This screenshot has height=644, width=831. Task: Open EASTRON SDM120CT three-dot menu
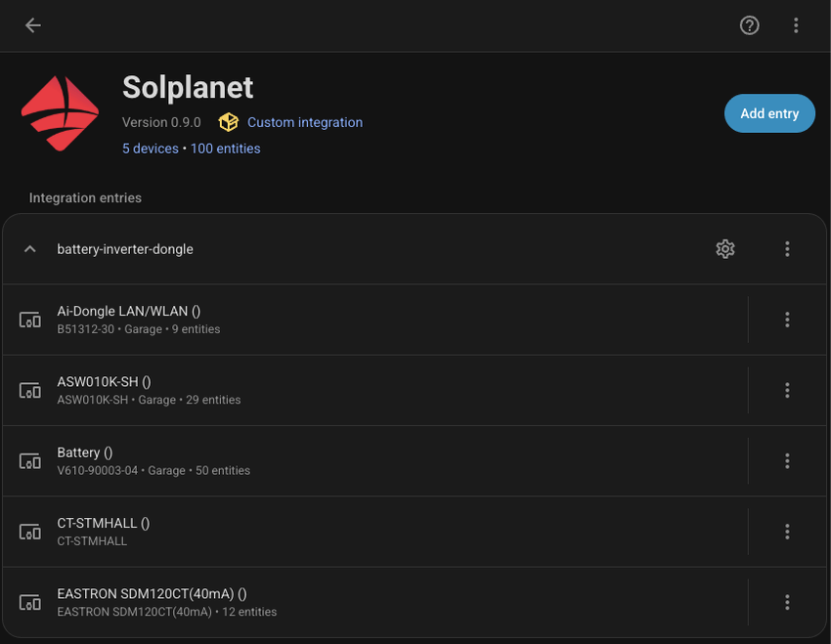(x=787, y=602)
